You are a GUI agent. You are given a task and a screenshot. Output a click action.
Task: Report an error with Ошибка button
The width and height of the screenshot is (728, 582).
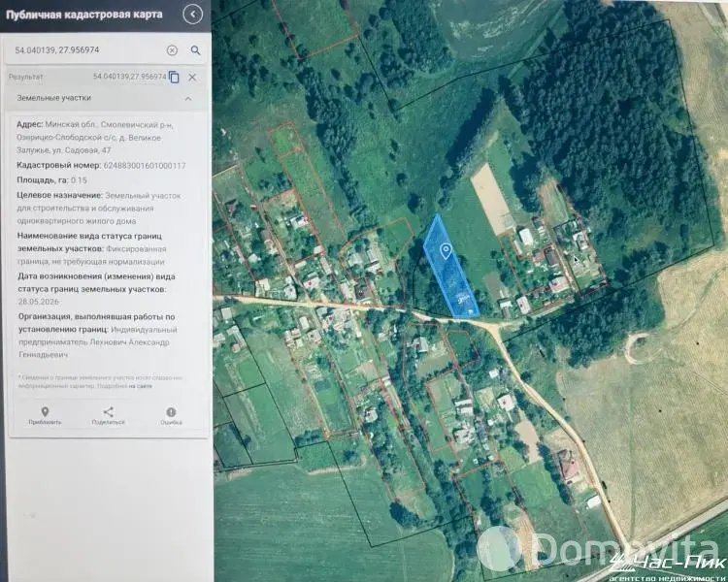171,416
